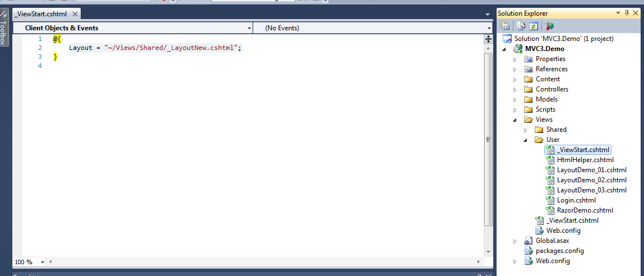Expand the Controllers folder
Viewport: 644px width, 276px height.
click(515, 89)
